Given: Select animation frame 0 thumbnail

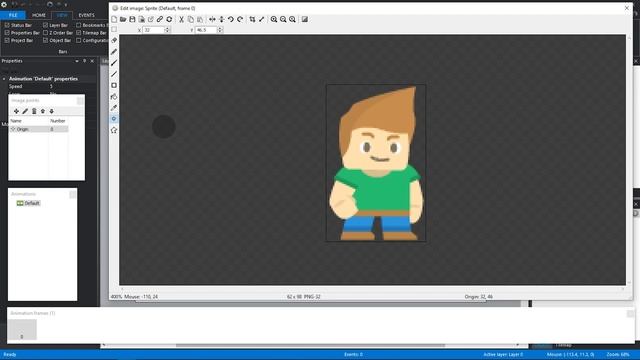Looking at the screenshot, I should pyautogui.click(x=22, y=330).
